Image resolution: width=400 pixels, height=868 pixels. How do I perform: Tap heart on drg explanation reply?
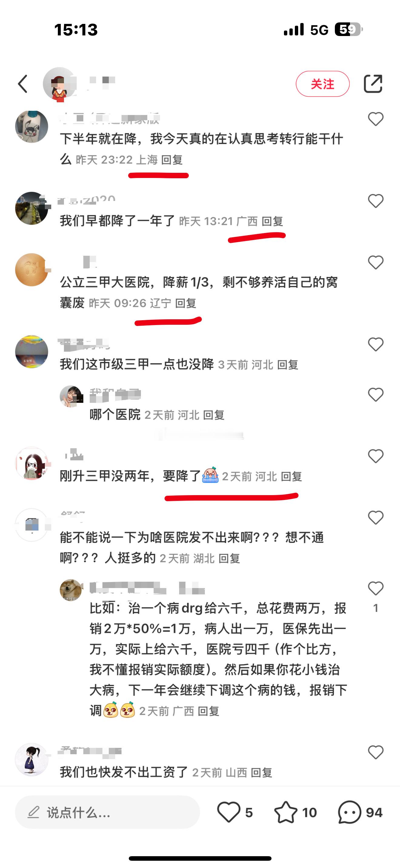(376, 588)
